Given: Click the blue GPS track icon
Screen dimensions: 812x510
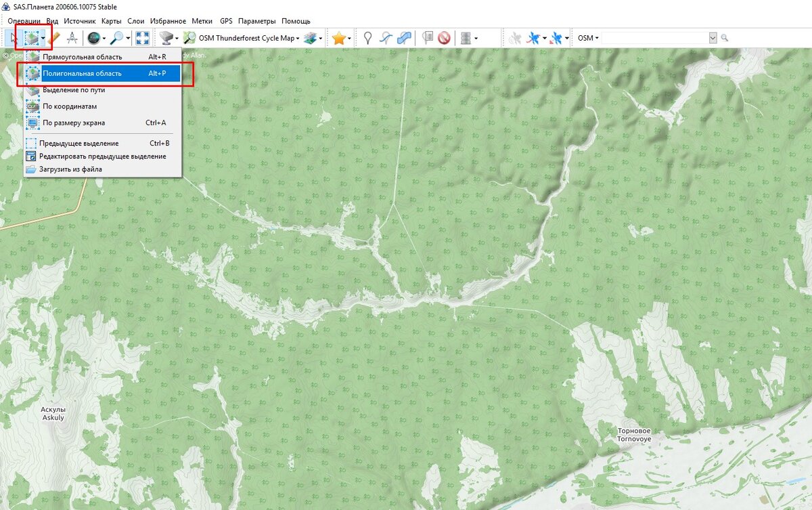Looking at the screenshot, I should 533,38.
